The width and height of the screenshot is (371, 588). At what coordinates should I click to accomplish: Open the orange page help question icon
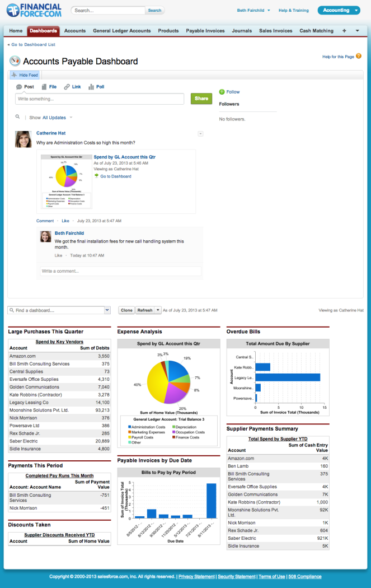coord(359,56)
